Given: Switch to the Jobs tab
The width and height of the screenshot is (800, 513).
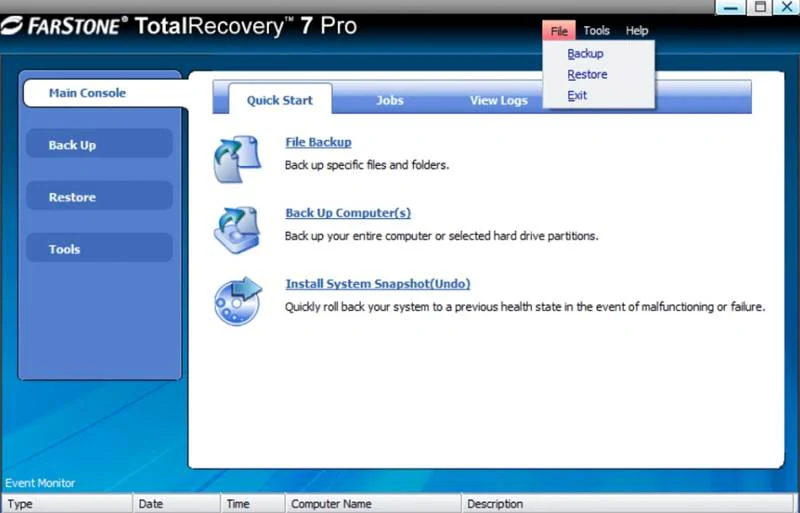Looking at the screenshot, I should point(390,100).
